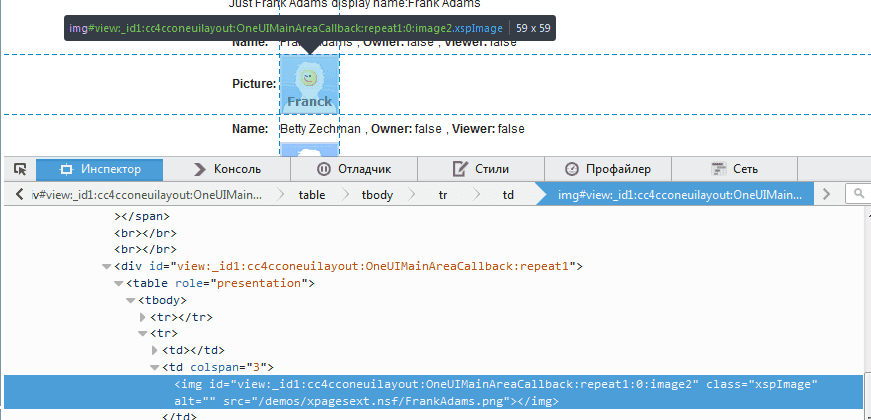Image resolution: width=871 pixels, height=420 pixels.
Task: Open the Профайлер tab
Action: [x=607, y=169]
